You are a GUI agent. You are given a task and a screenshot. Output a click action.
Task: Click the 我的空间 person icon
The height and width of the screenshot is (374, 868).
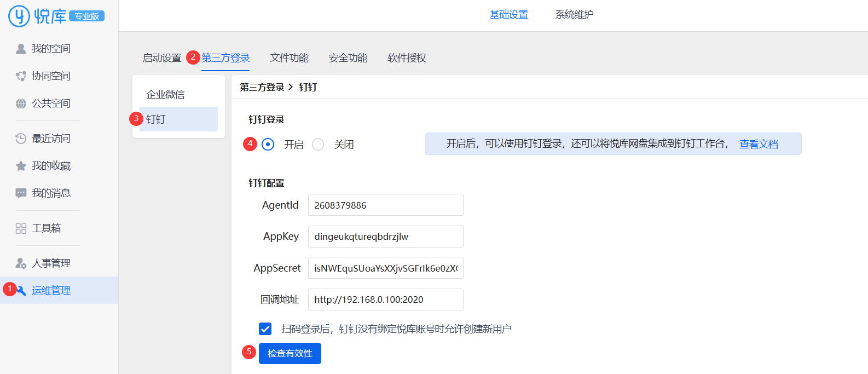[21, 49]
